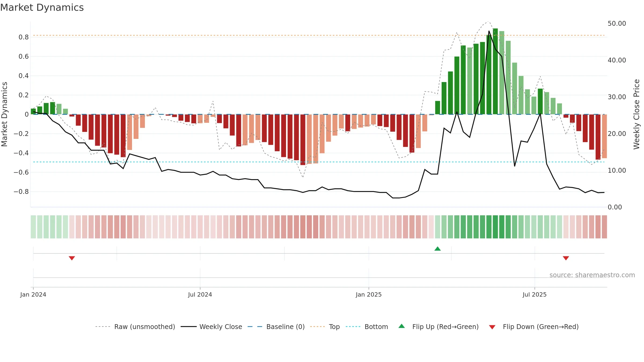This screenshot has height=362, width=644.
Task: Click the source: sharemaestro.com text
Action: coord(592,275)
